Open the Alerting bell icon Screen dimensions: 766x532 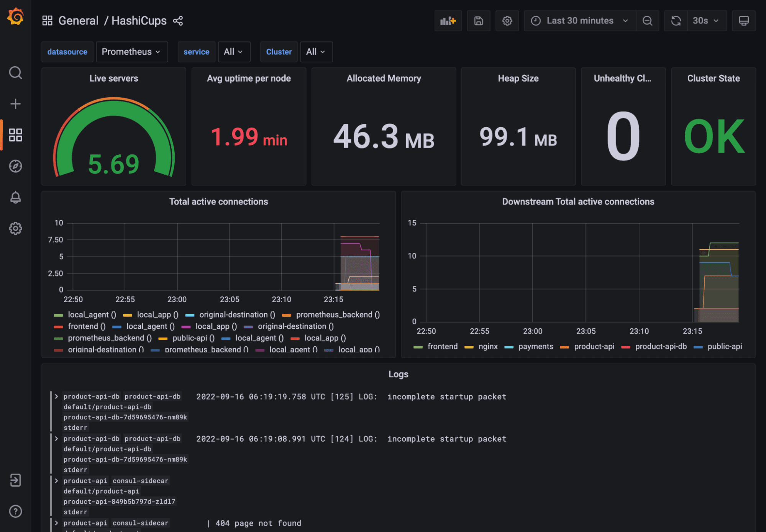click(x=16, y=197)
